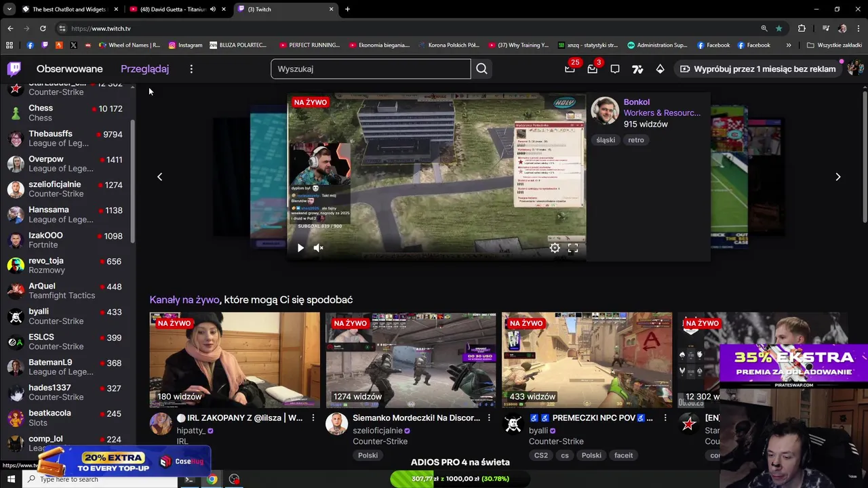Open the byalli 433 widzów stream thumbnail
The width and height of the screenshot is (868, 488).
[x=587, y=360]
